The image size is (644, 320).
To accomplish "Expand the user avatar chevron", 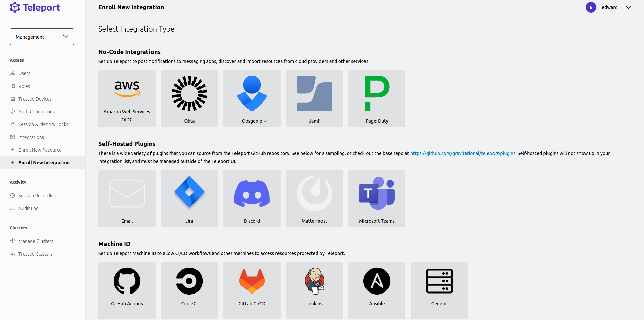I will (628, 7).
